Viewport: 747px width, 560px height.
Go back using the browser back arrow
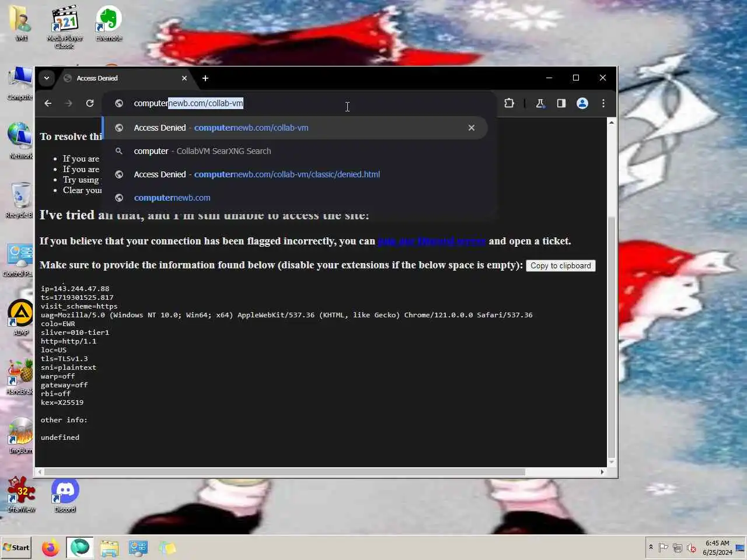(x=48, y=103)
